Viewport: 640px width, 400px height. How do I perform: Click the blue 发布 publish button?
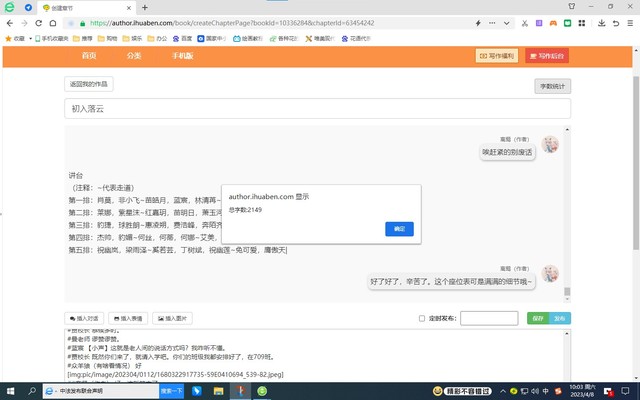(x=560, y=319)
